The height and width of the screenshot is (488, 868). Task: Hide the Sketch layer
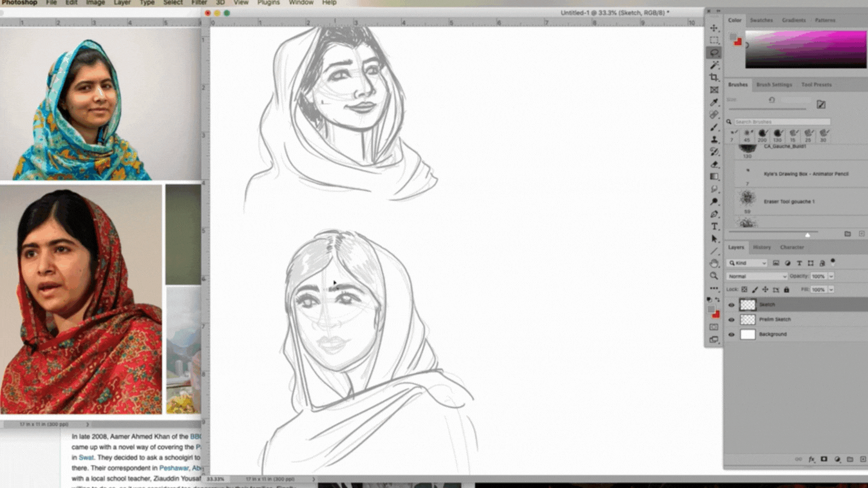pos(731,305)
